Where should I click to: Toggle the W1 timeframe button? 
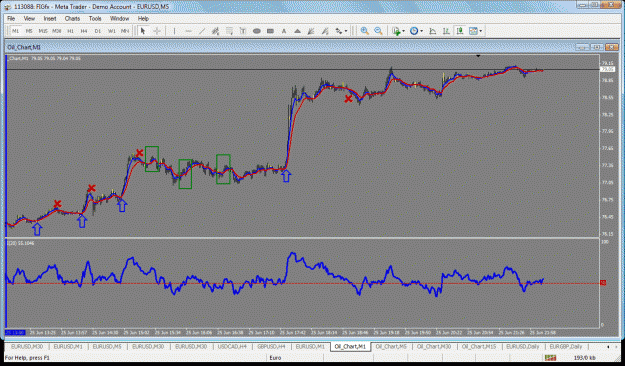[112, 31]
